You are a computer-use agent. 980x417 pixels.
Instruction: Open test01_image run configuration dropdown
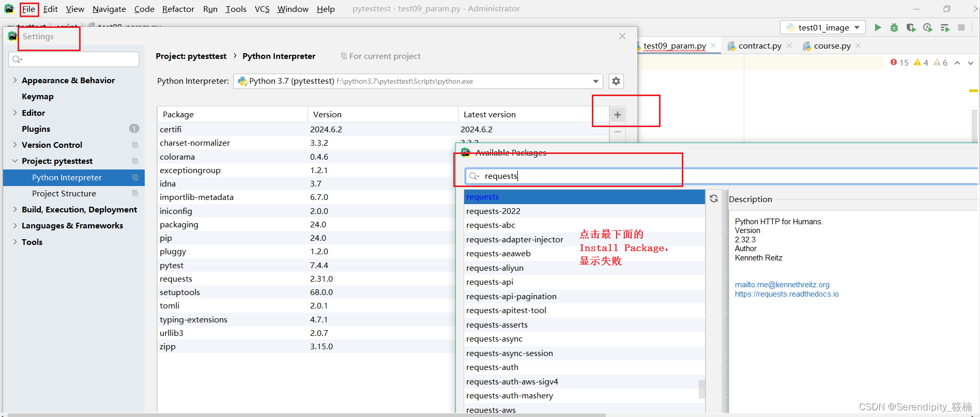[823, 27]
